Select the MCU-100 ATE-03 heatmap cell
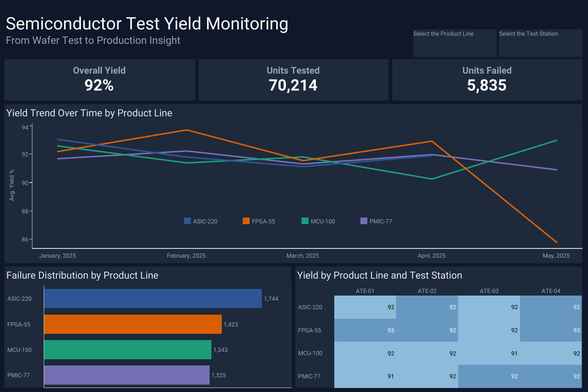This screenshot has height=392, width=588. tap(489, 353)
